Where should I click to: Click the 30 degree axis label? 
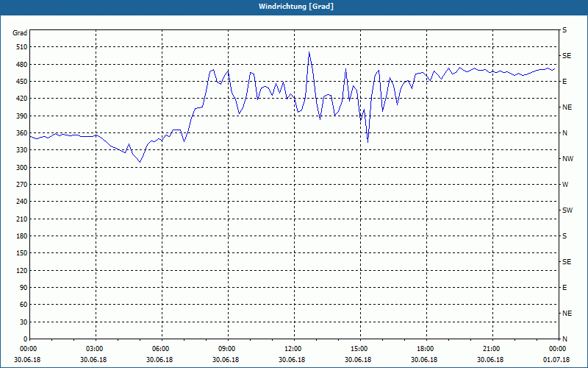[x=24, y=322]
